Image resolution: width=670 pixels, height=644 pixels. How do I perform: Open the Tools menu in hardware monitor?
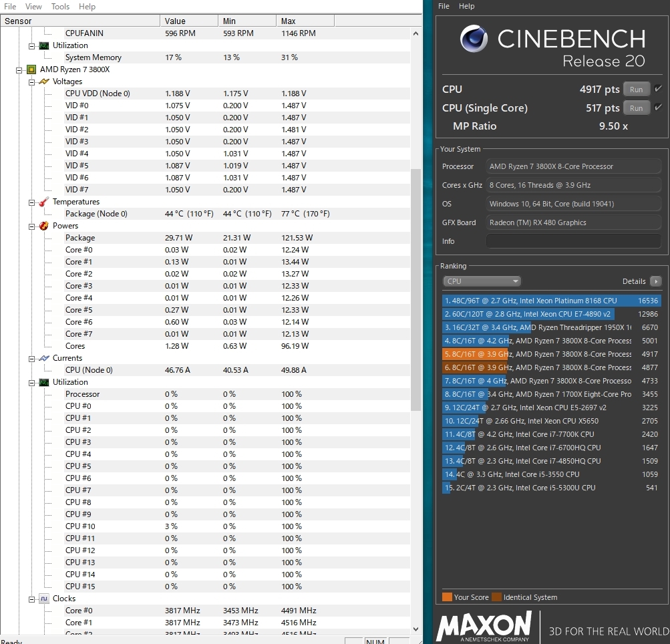pyautogui.click(x=60, y=7)
